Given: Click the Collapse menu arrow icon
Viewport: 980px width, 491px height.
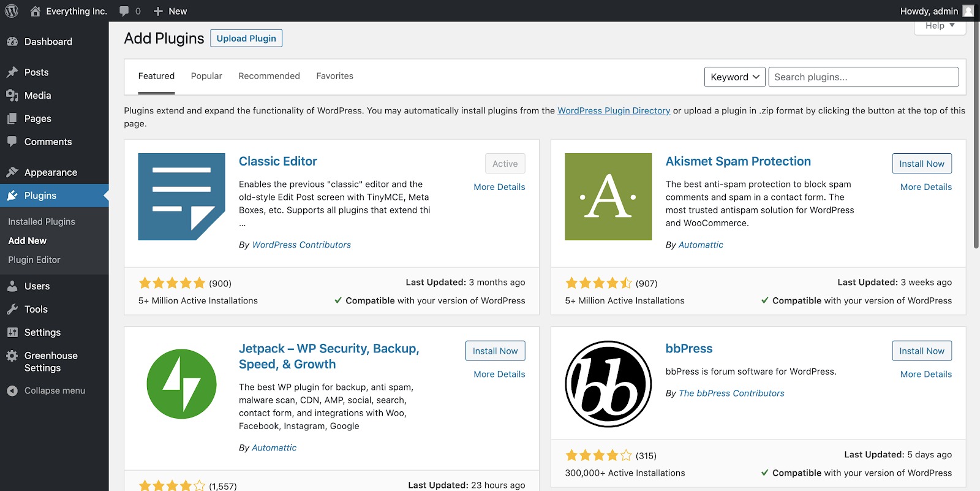Looking at the screenshot, I should 12,390.
